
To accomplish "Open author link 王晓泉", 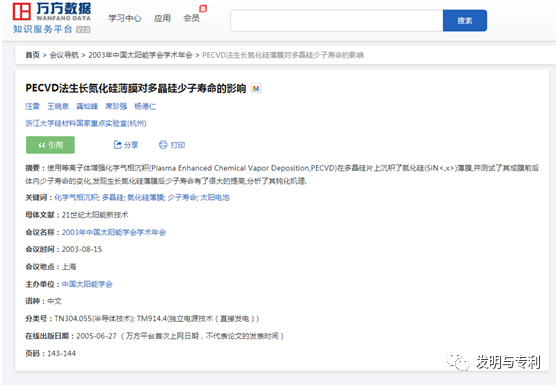I will tap(58, 106).
